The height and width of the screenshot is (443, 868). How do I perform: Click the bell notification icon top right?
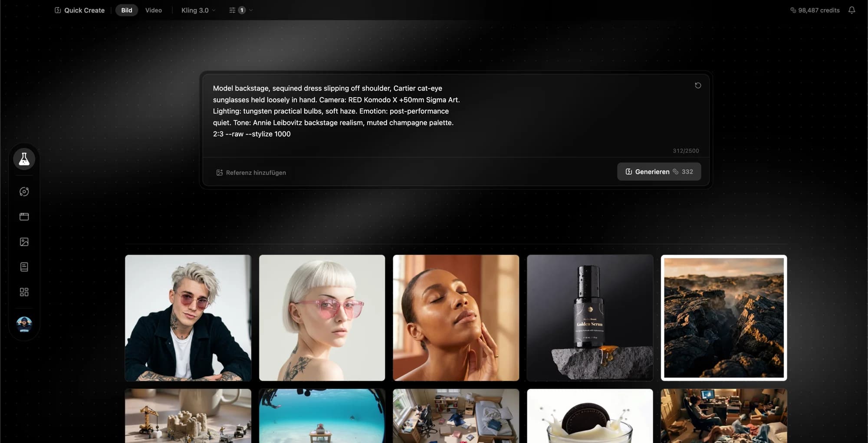tap(852, 10)
